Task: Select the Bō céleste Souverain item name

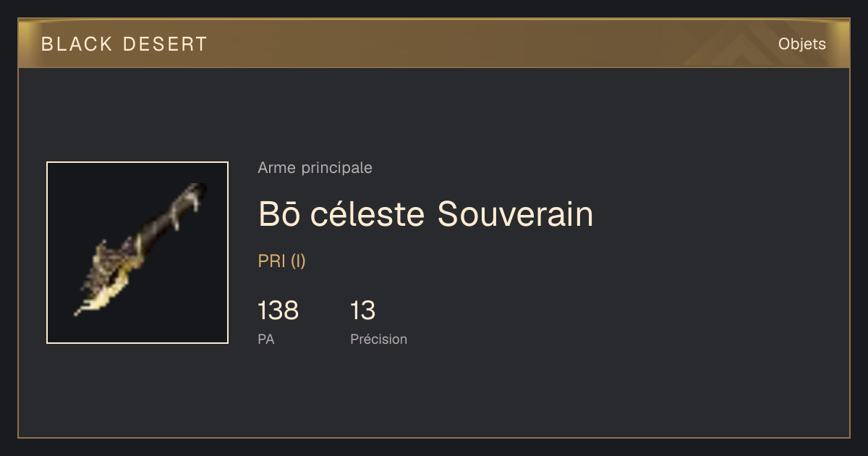Action: coord(425,214)
